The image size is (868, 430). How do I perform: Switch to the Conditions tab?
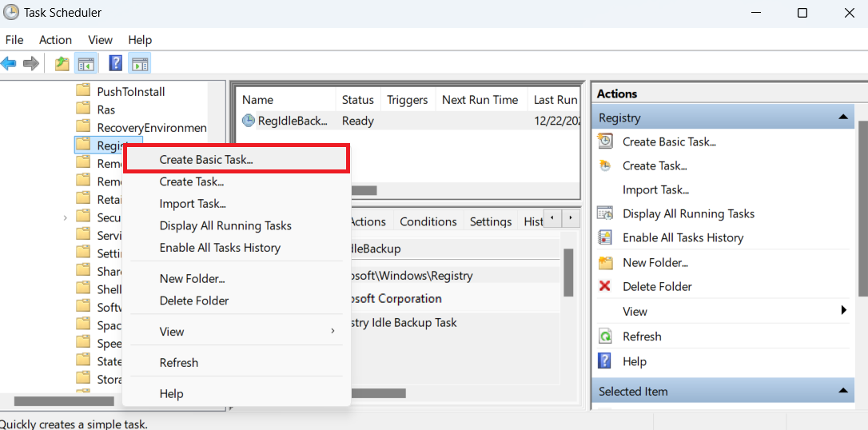pyautogui.click(x=428, y=221)
